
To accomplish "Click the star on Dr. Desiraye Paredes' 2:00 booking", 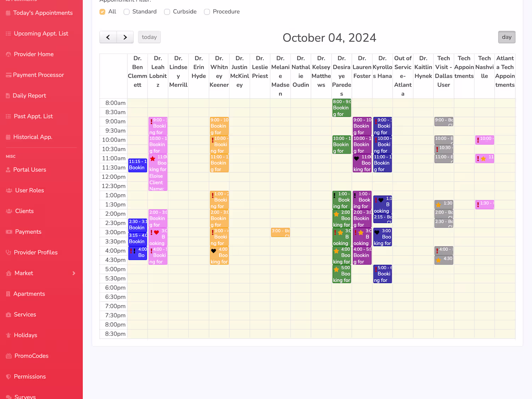I will point(336,214).
